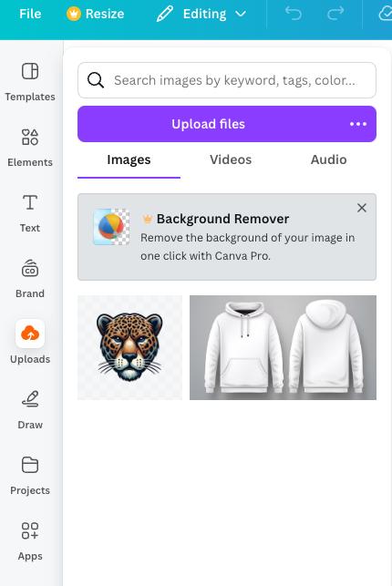
Task: Open the Elements sidebar panel
Action: tap(30, 148)
